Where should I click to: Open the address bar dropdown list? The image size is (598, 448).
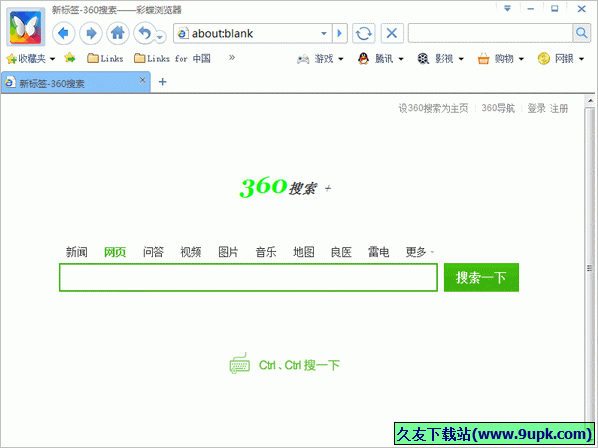(324, 34)
